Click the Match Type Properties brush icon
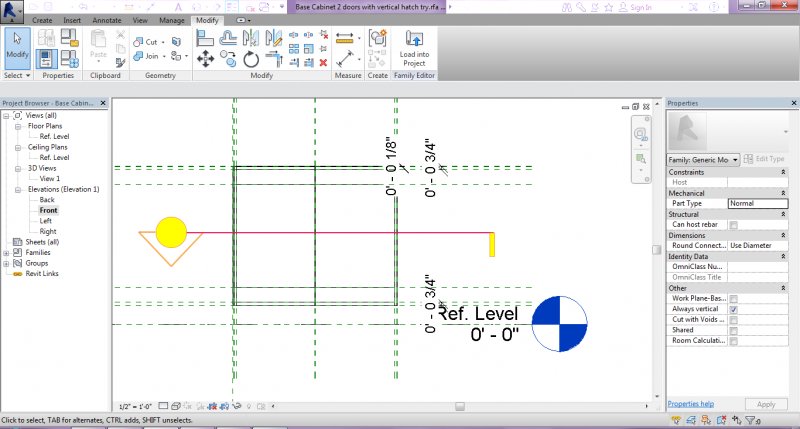The height and width of the screenshot is (429, 800). 120,62
